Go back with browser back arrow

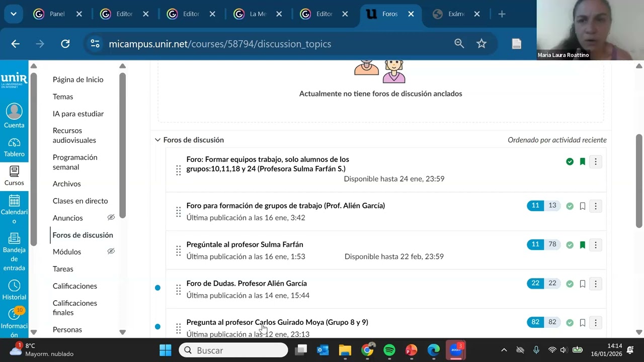pyautogui.click(x=16, y=44)
